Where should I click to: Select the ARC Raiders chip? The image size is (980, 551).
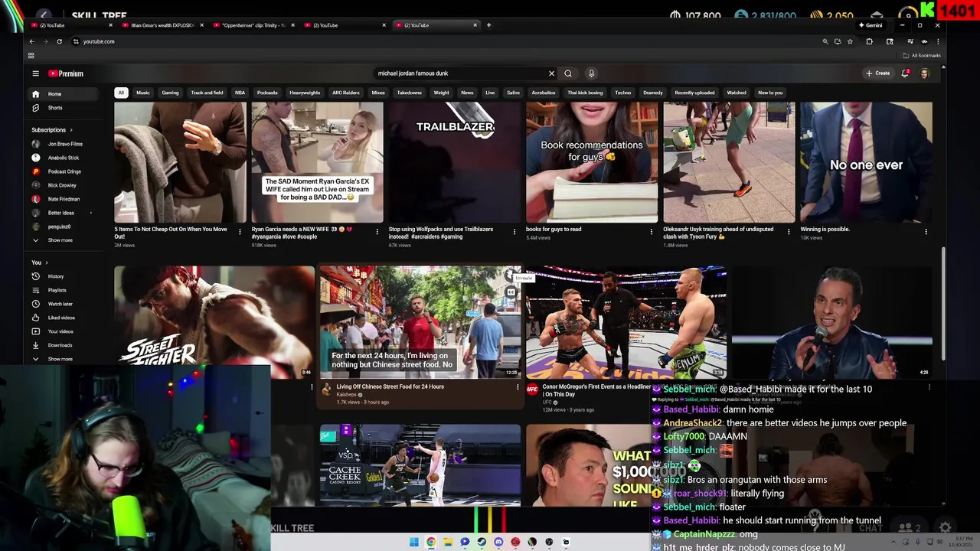[x=345, y=93]
